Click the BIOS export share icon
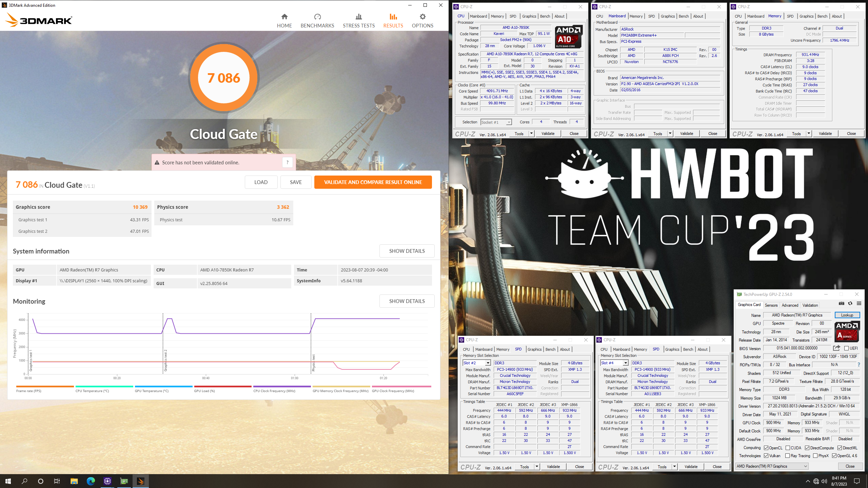Image resolution: width=868 pixels, height=488 pixels. [x=836, y=348]
